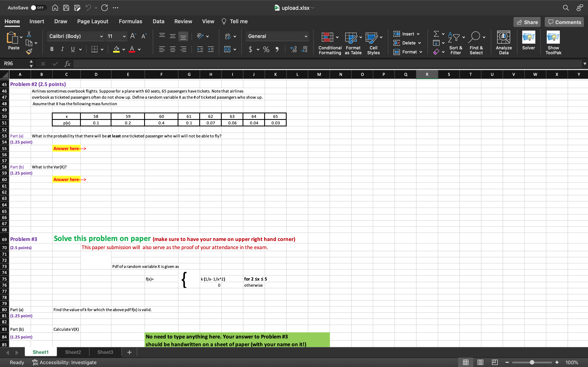The width and height of the screenshot is (588, 367).
Task: Apply bold formatting
Action: pos(52,49)
